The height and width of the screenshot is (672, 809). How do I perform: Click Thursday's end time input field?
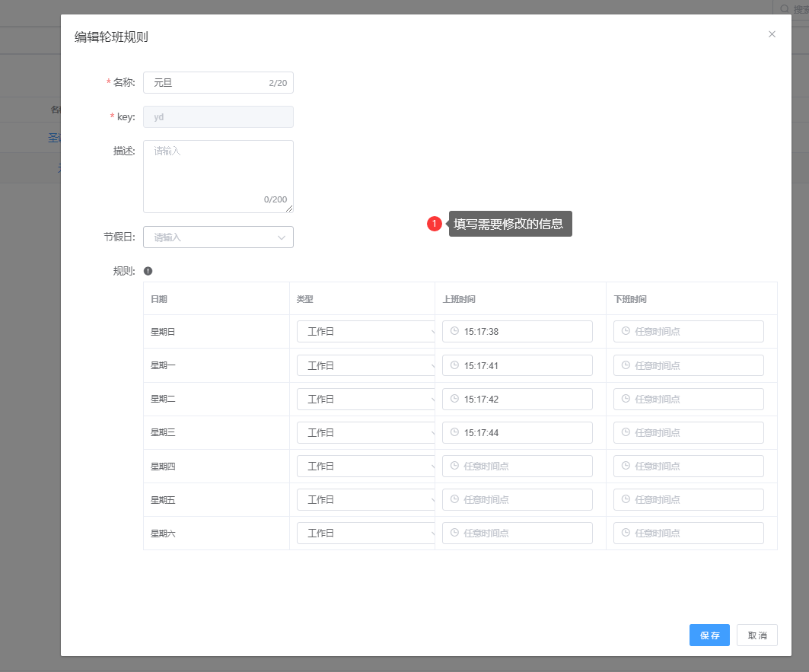(689, 466)
